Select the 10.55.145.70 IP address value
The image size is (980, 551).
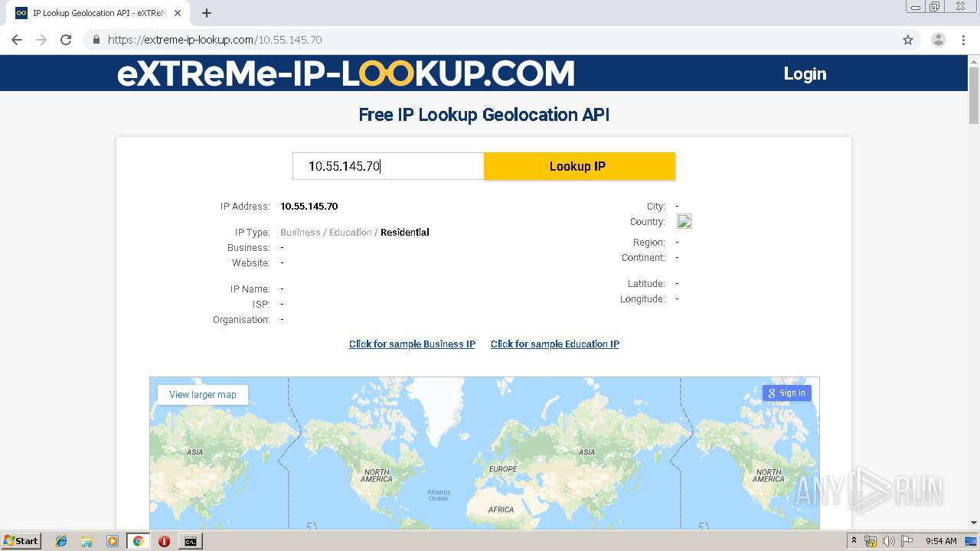pos(309,207)
